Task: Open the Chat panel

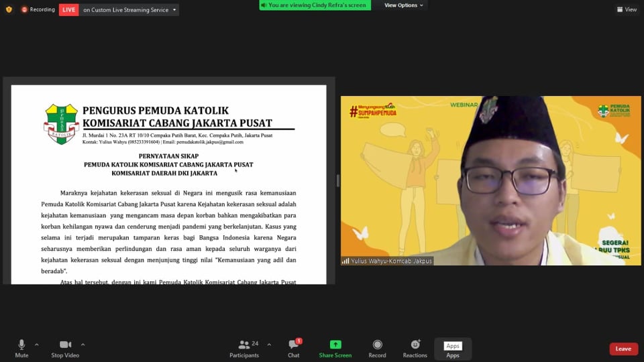Action: tap(294, 349)
